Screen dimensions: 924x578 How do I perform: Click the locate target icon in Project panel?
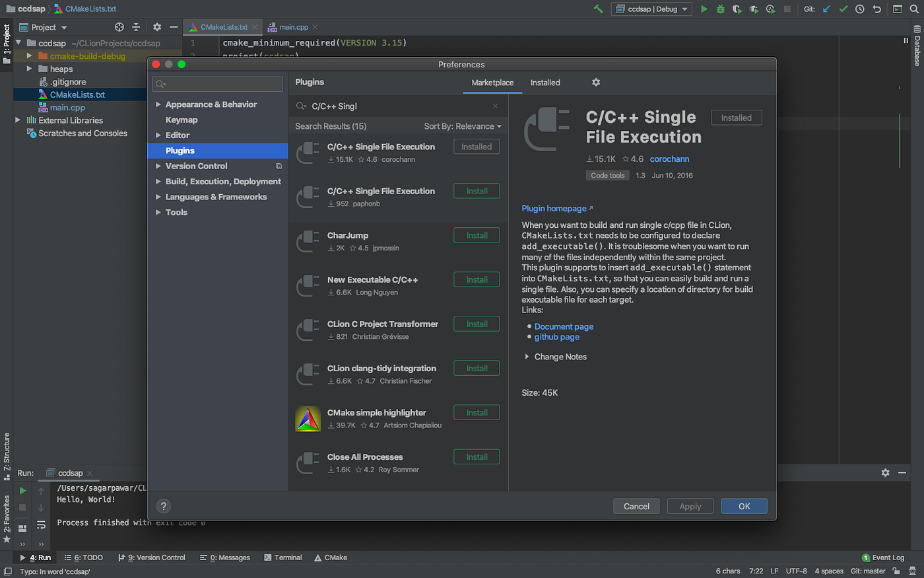[119, 27]
